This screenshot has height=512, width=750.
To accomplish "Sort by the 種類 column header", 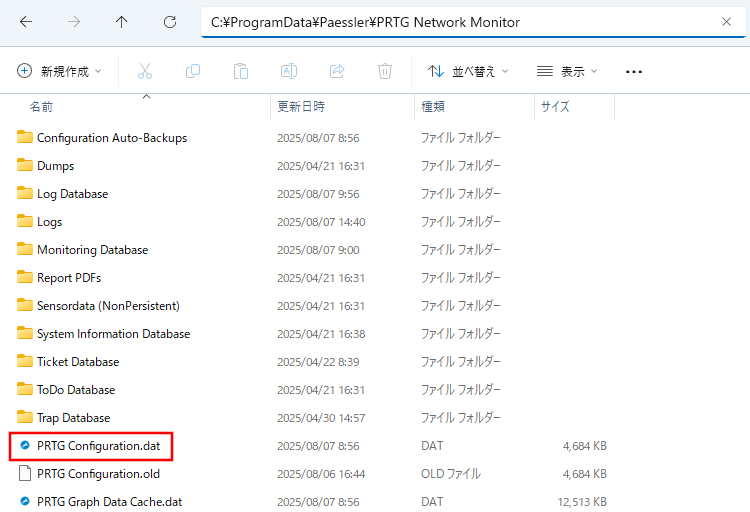I will tap(433, 106).
